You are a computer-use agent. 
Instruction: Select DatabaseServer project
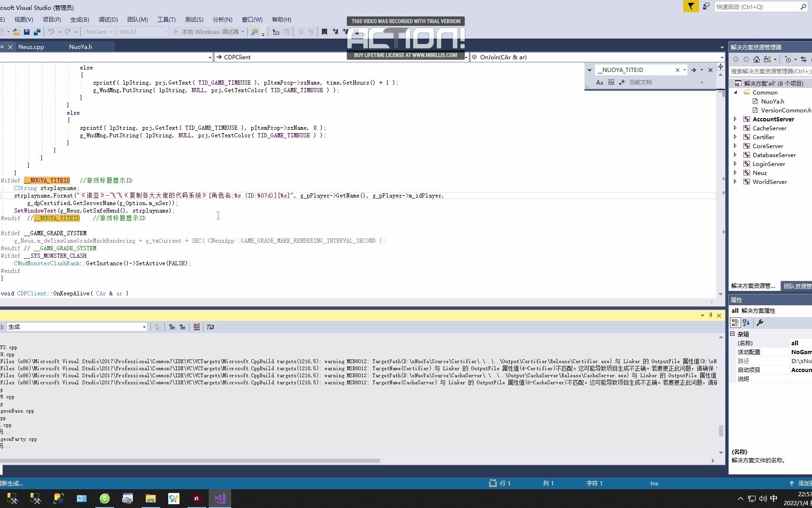click(774, 155)
